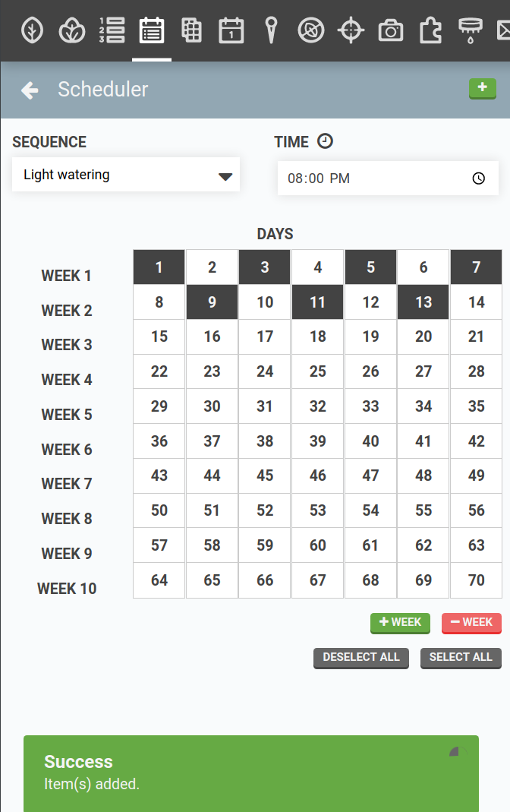
Task: Deselect day 9 in Week 2
Action: 212,302
